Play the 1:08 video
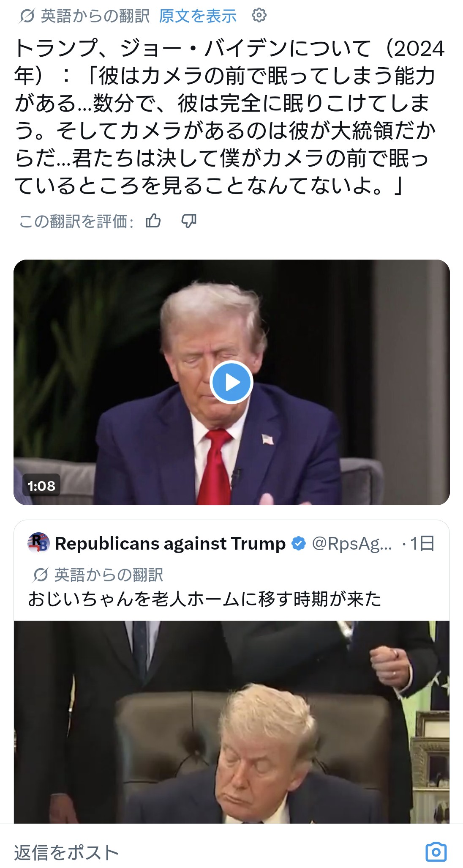463x868 pixels. 231,382
